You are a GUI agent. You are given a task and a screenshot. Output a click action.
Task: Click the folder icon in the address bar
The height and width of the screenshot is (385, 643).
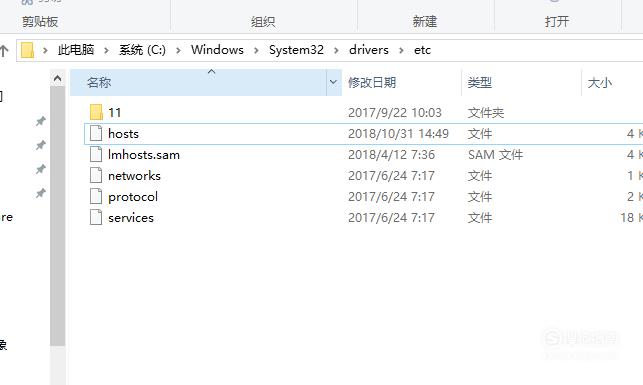pyautogui.click(x=27, y=50)
